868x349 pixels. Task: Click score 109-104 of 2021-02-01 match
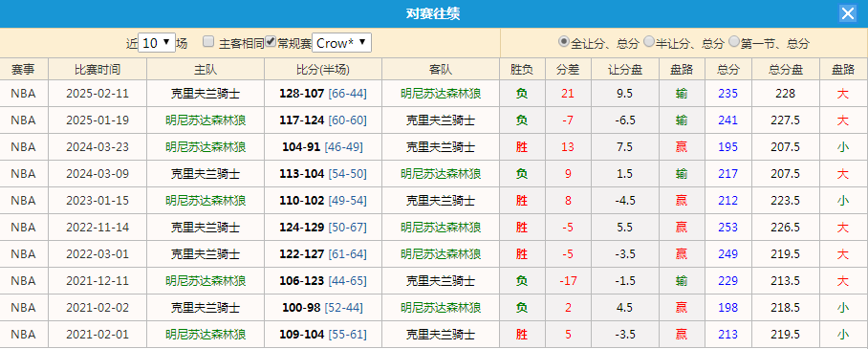coord(302,335)
